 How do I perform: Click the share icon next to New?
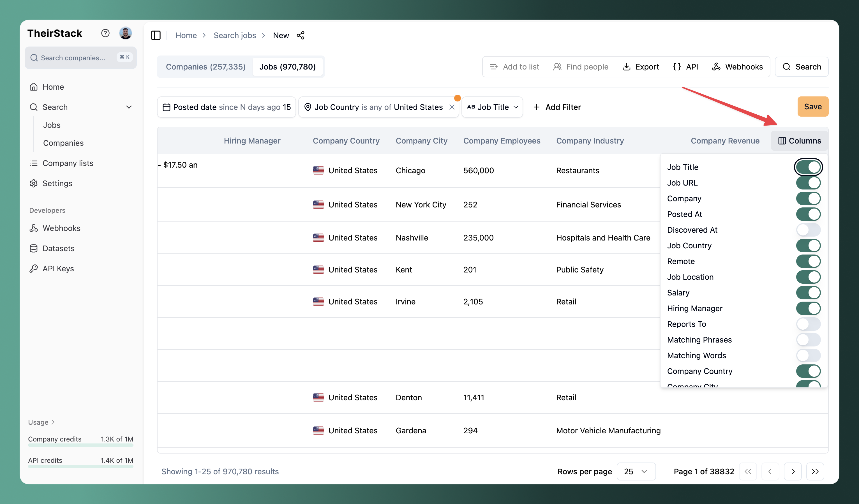300,35
